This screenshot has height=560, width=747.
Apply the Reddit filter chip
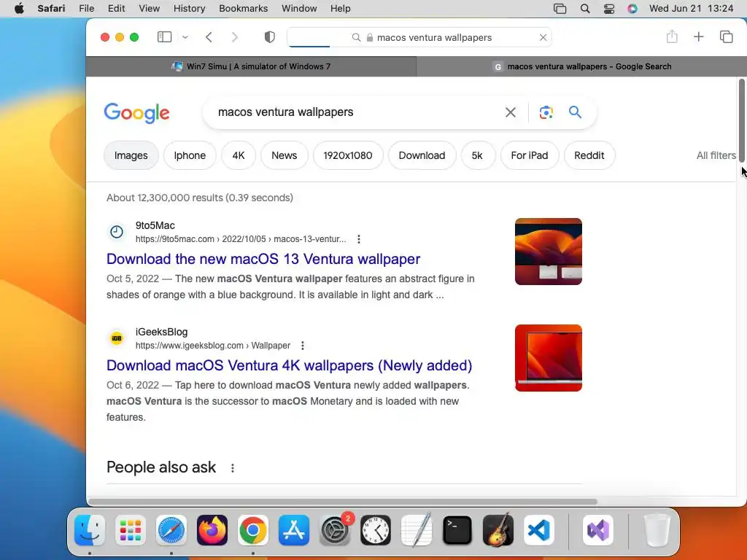pos(589,155)
